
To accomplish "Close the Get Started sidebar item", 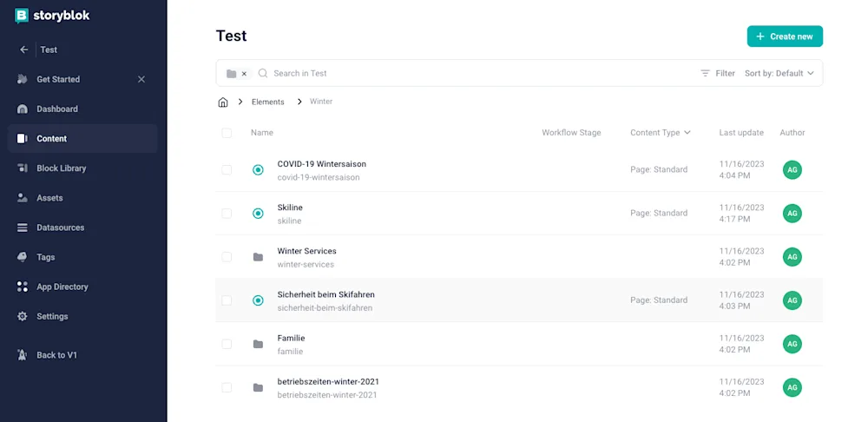I will tap(141, 79).
